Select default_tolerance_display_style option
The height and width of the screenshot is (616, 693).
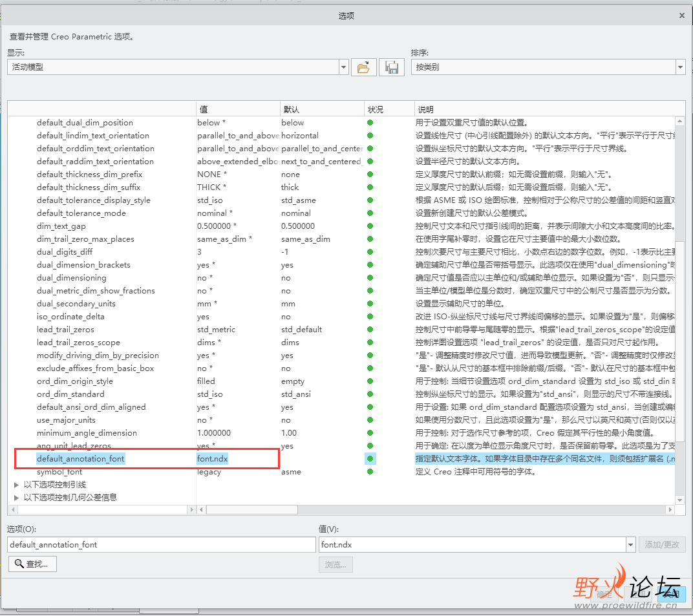94,200
